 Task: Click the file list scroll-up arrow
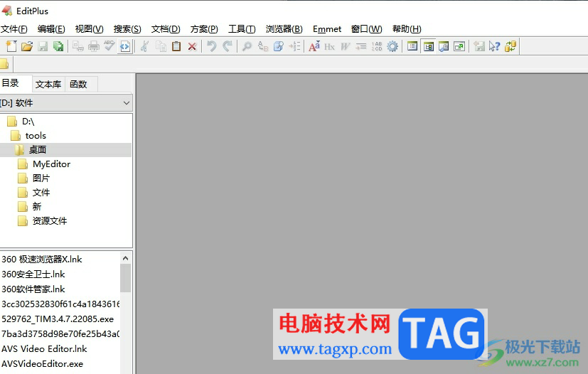126,258
